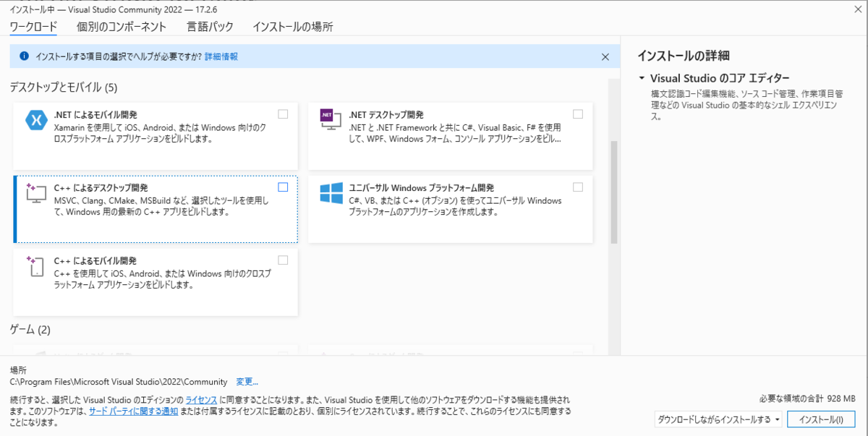Click the ゲーム (2) section heading
Image resolution: width=868 pixels, height=436 pixels.
[30, 330]
